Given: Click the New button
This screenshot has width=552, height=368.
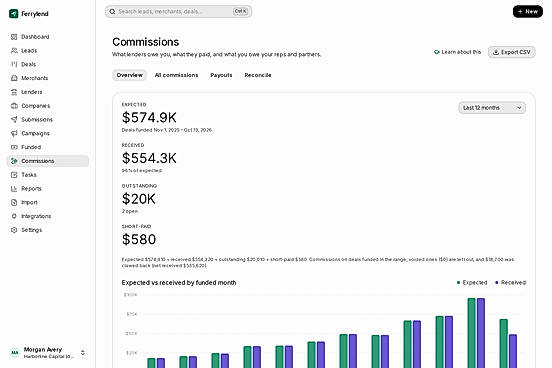Looking at the screenshot, I should (528, 12).
